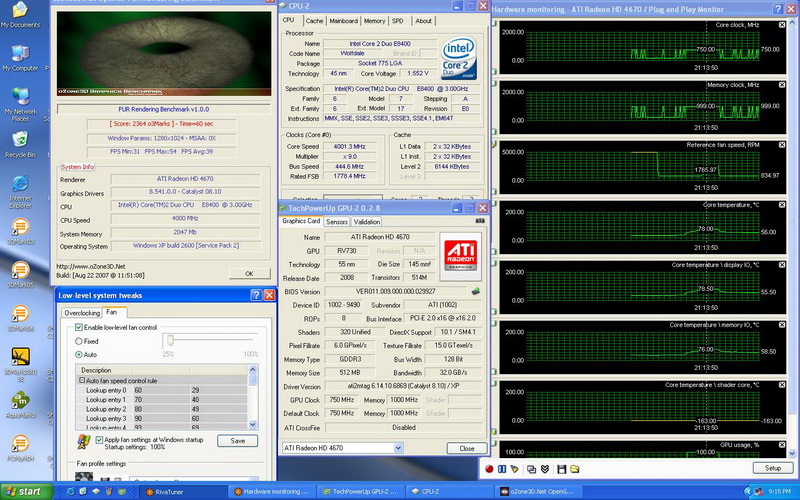Click the Lookup entry 2 row
The image size is (800, 500).
[x=162, y=409]
